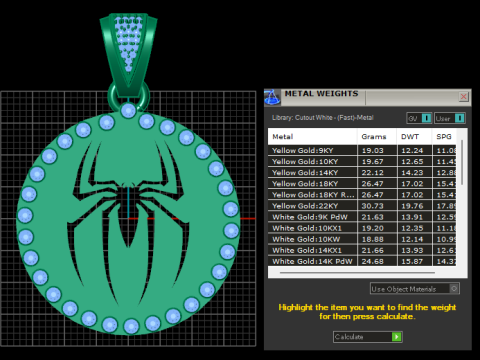This screenshot has height=360, width=480.
Task: Close the Metal Weights panel
Action: pos(464,97)
